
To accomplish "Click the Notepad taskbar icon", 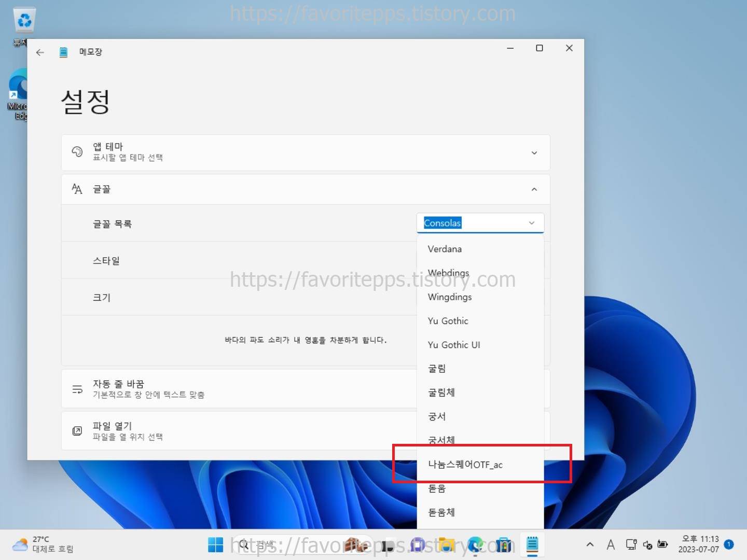I will [x=532, y=545].
